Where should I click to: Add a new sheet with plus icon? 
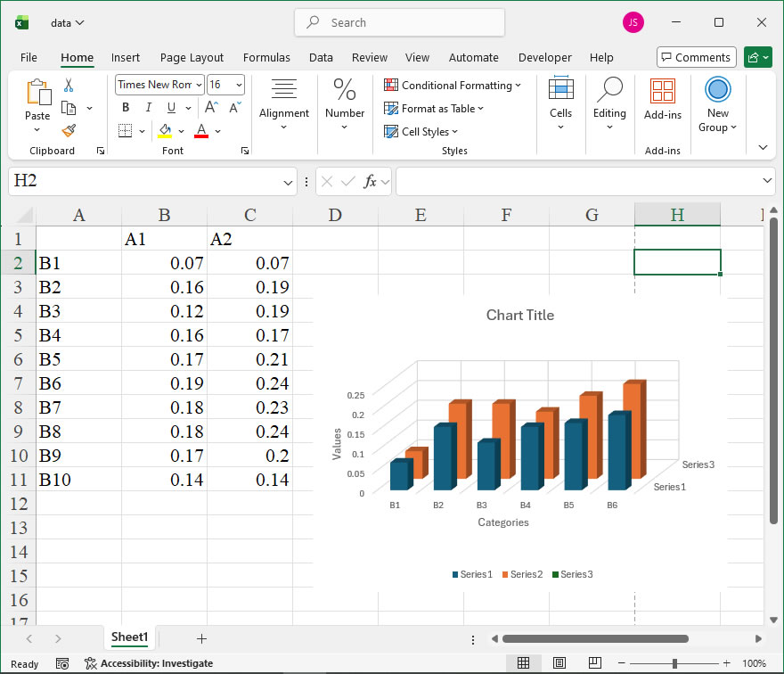[x=201, y=638]
